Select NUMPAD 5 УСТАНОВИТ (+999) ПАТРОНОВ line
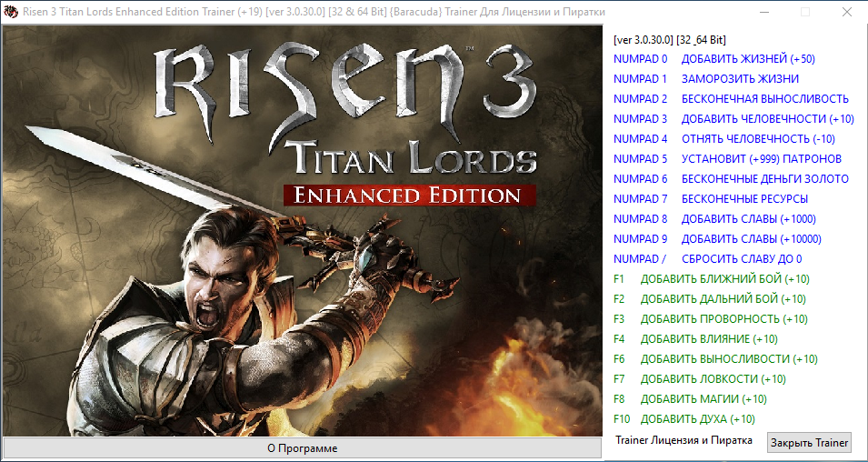 pyautogui.click(x=727, y=158)
